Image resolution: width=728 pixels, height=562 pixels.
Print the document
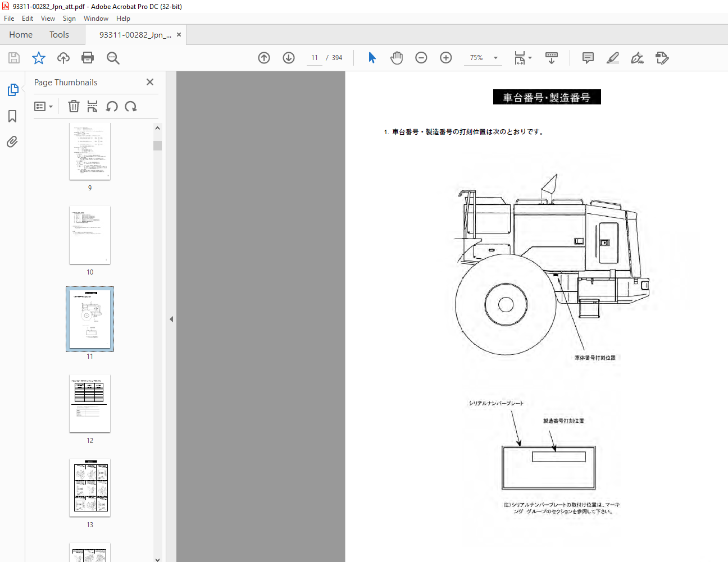point(88,58)
